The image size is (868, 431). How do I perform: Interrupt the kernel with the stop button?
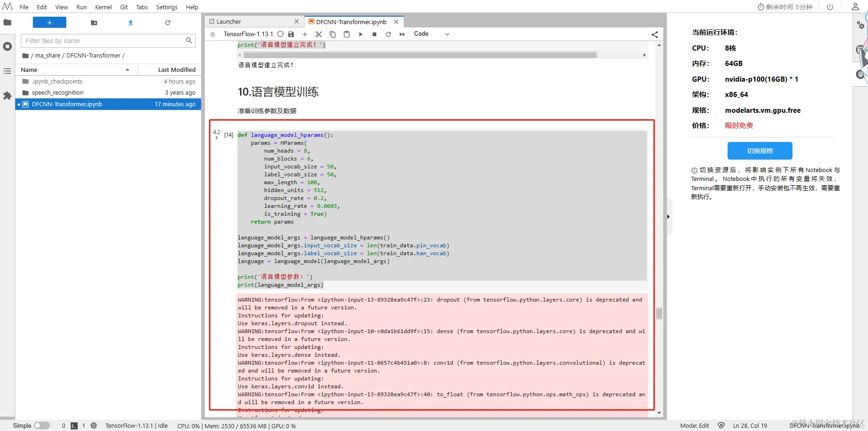pyautogui.click(x=374, y=34)
